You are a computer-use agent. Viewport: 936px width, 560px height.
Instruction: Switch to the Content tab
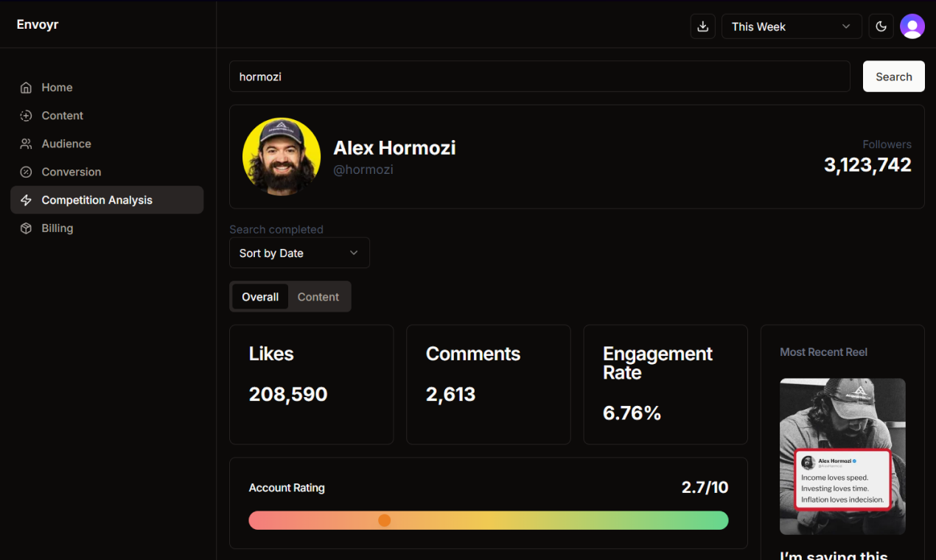pos(318,297)
